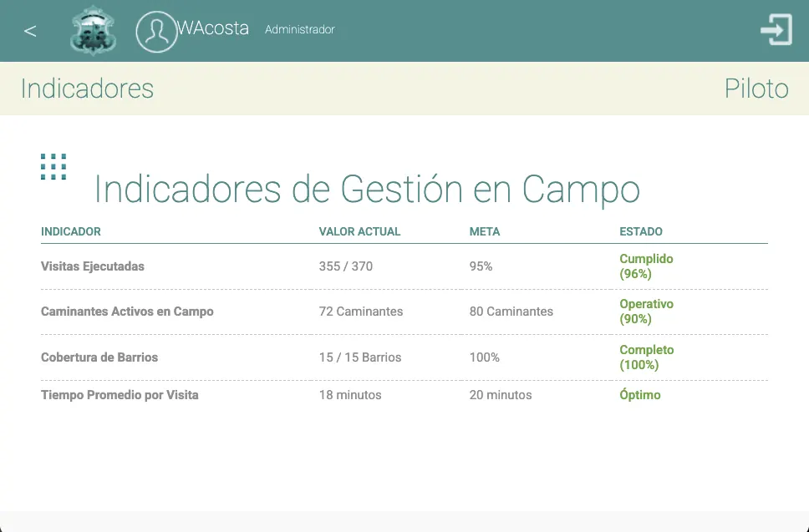Select the Administrador role label
The height and width of the screenshot is (532, 809).
click(x=300, y=29)
